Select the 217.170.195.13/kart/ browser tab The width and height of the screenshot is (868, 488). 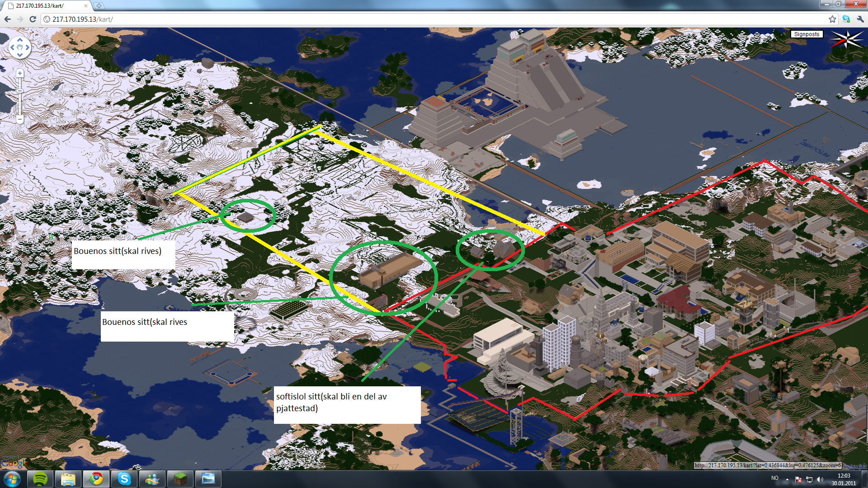tap(46, 6)
